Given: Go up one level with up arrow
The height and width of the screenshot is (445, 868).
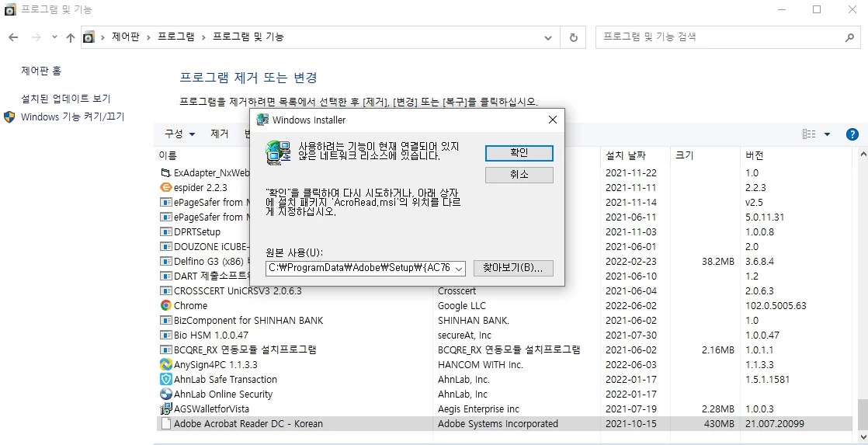Looking at the screenshot, I should pos(71,37).
